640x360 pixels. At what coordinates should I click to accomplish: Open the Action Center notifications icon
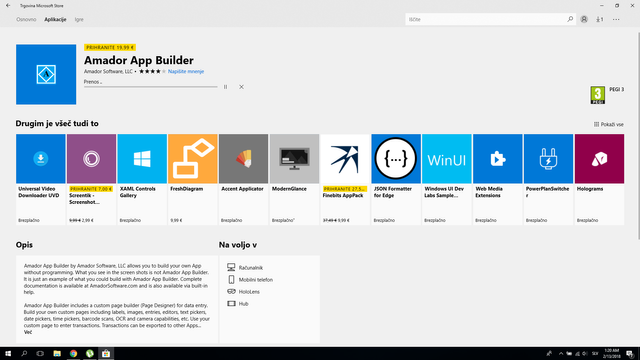pyautogui.click(x=630, y=353)
